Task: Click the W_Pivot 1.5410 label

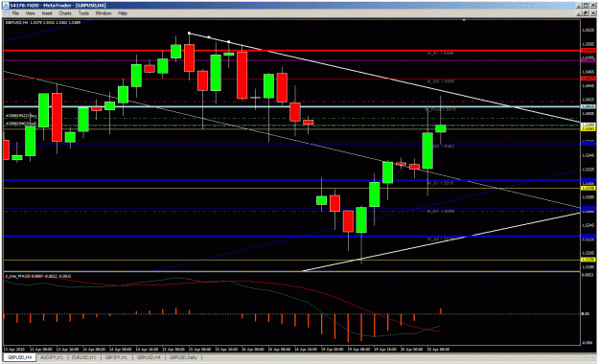Action: [440, 109]
